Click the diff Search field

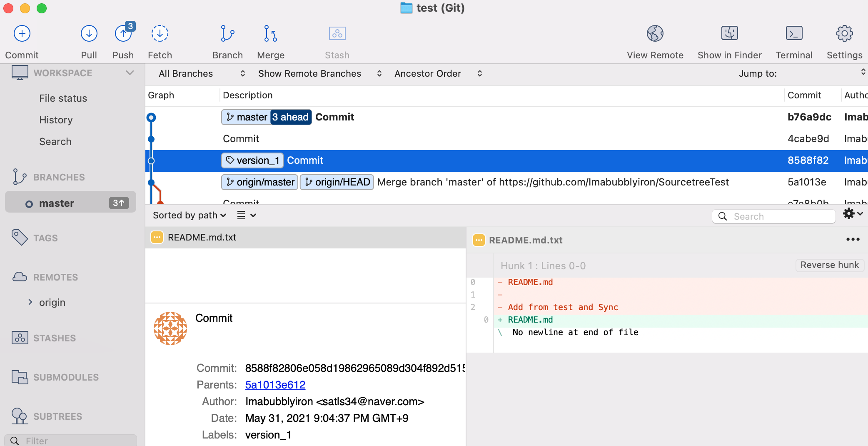[774, 216]
